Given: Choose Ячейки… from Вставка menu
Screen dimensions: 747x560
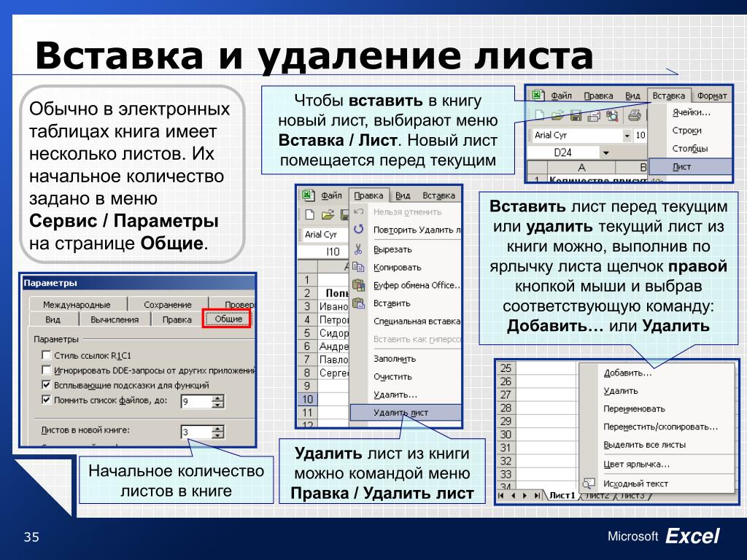Looking at the screenshot, I should click(690, 112).
